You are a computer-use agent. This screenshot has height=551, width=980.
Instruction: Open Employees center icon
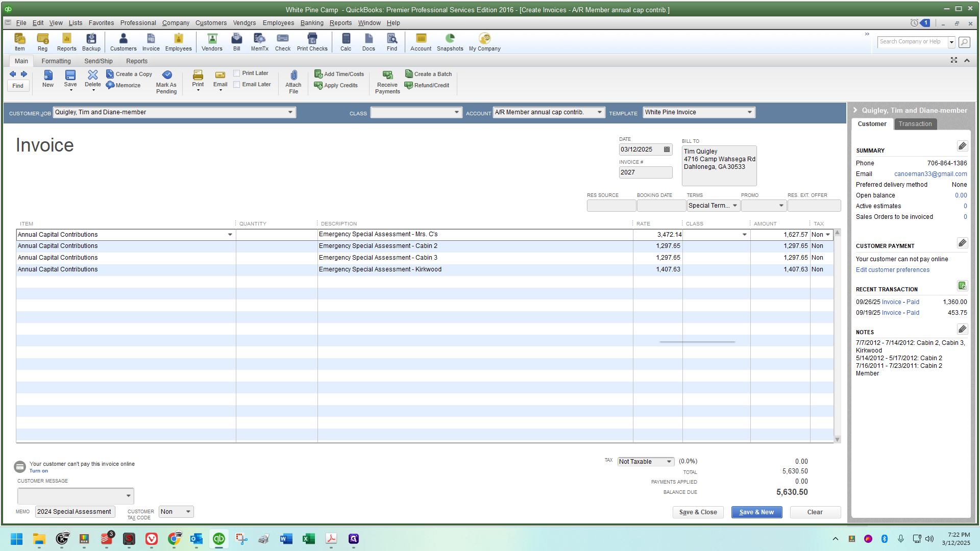178,42
